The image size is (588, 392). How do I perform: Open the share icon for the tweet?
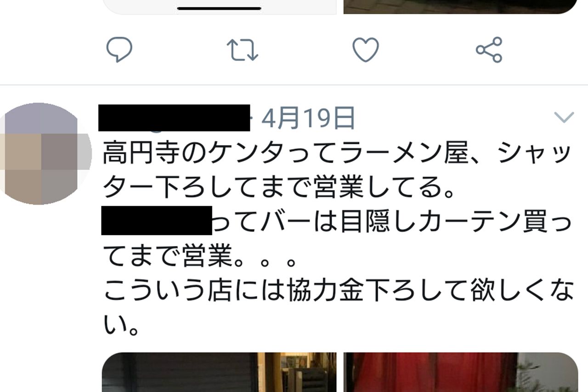pyautogui.click(x=489, y=50)
